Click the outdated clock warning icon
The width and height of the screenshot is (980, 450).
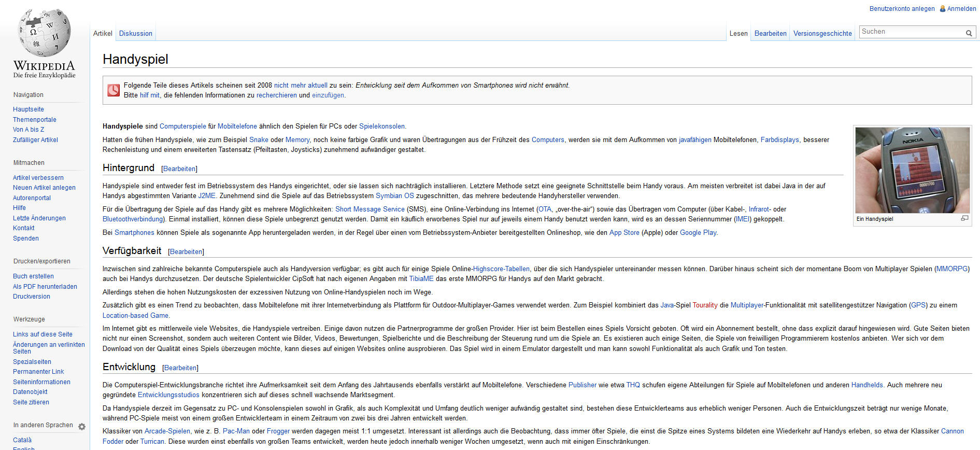(113, 90)
